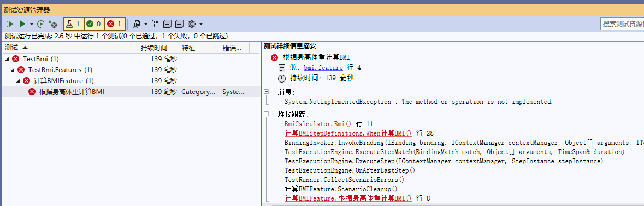Toggle the failed tests filter showing 1
This screenshot has width=644, height=206.
click(x=115, y=24)
